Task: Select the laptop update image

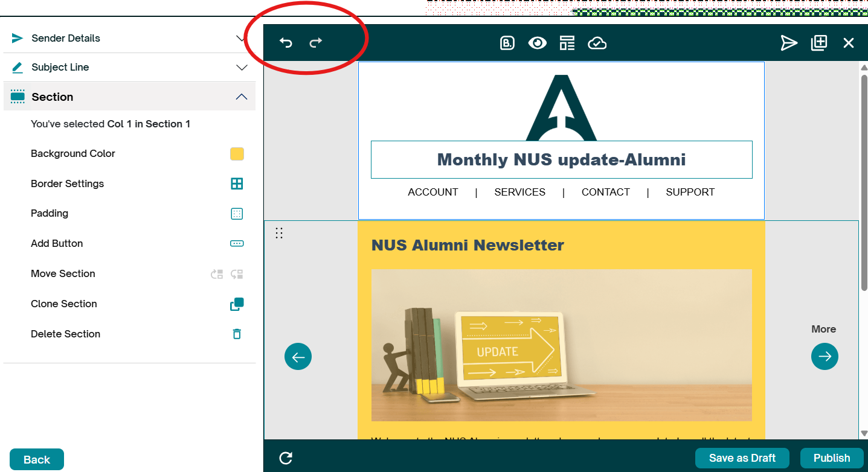Action: pyautogui.click(x=562, y=345)
